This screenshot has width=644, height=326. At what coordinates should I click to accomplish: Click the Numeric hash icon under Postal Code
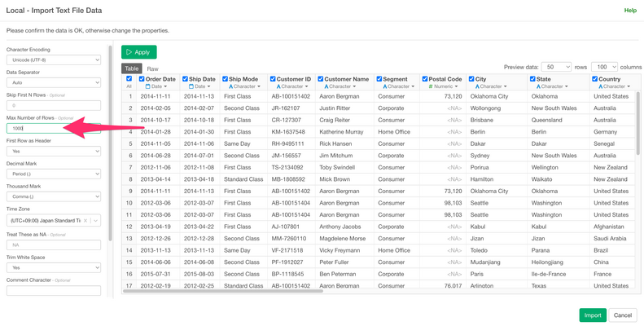pos(431,86)
